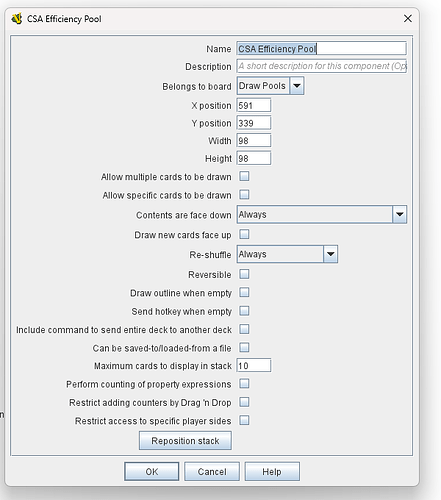Image resolution: width=441 pixels, height=500 pixels.
Task: Click the VASSAL app icon in title bar
Action: (x=17, y=19)
